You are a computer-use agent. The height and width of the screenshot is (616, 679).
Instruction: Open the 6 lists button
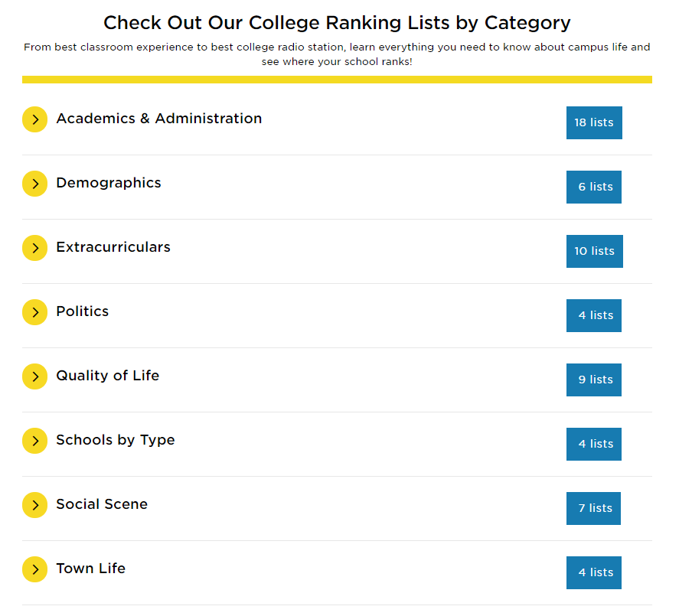pos(594,187)
